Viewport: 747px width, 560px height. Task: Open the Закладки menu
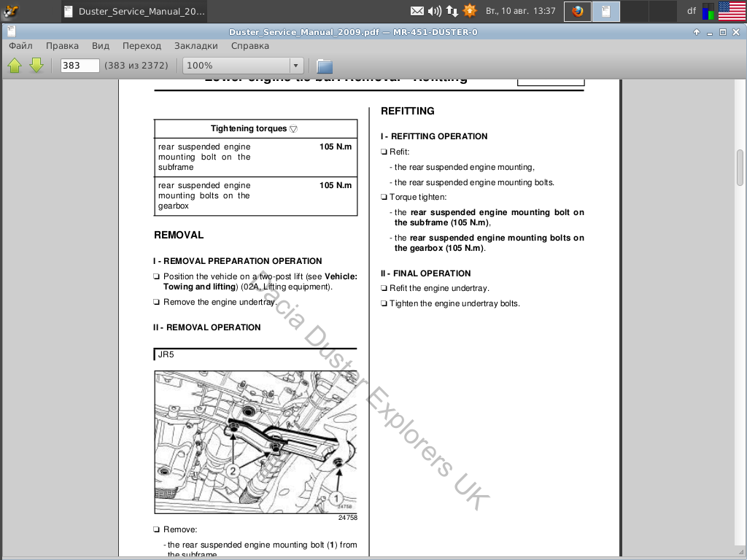pos(196,46)
